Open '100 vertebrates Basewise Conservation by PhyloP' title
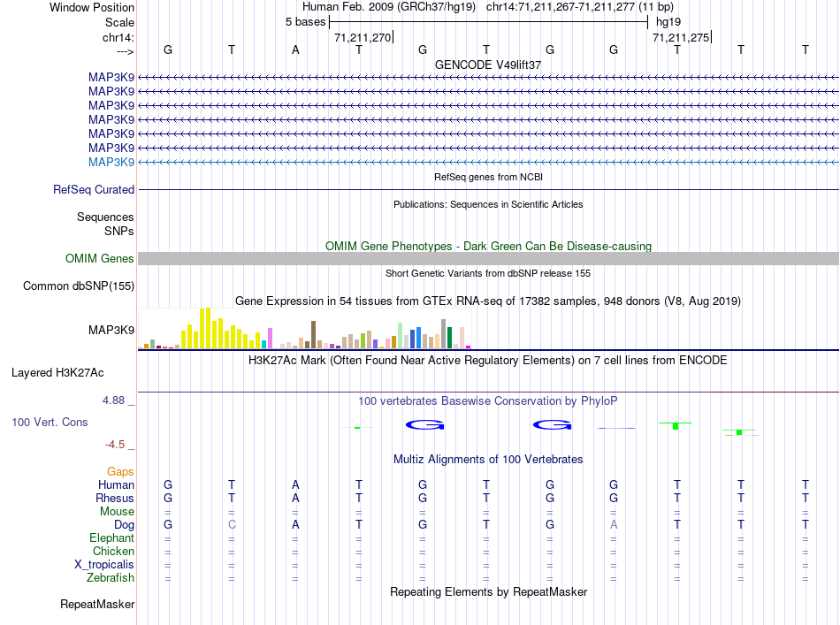840x625 pixels. point(488,401)
